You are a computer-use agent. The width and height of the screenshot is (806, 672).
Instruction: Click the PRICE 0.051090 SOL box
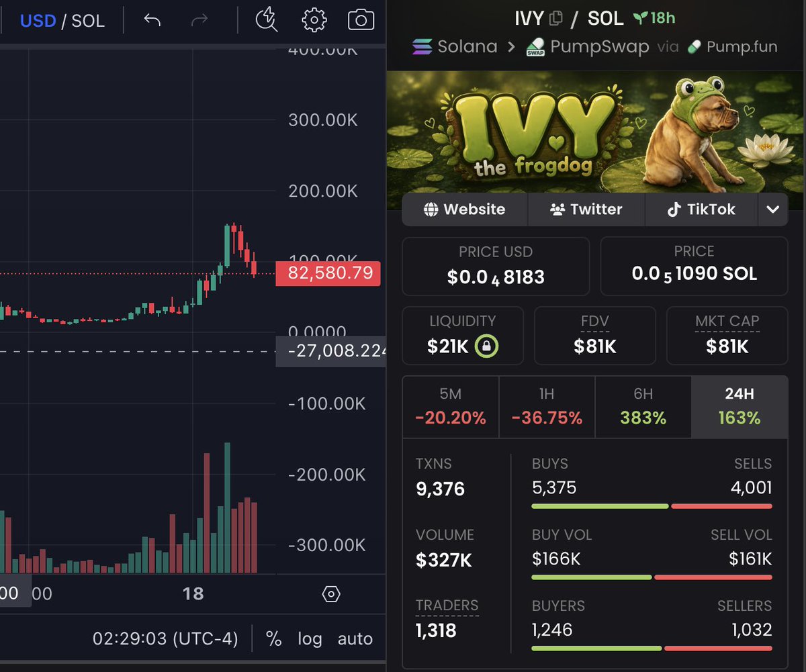(694, 266)
